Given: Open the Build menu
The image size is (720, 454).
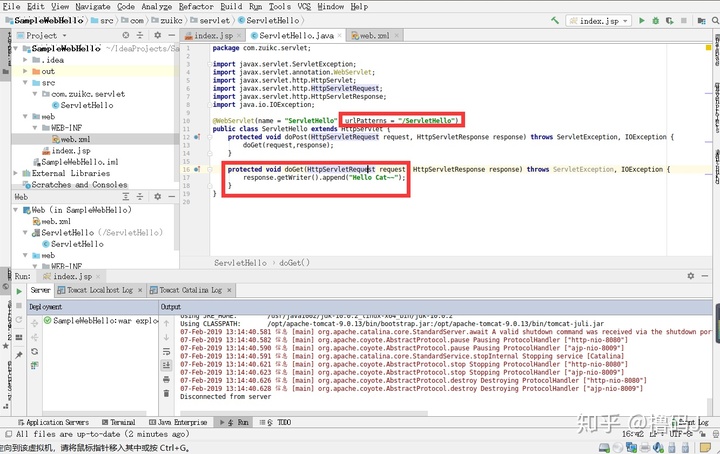Looking at the screenshot, I should coord(231,6).
